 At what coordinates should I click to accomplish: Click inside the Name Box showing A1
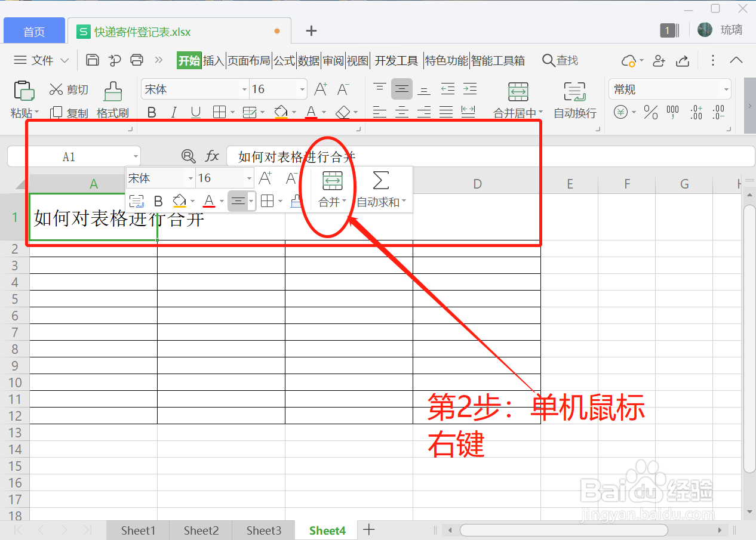[x=69, y=156]
